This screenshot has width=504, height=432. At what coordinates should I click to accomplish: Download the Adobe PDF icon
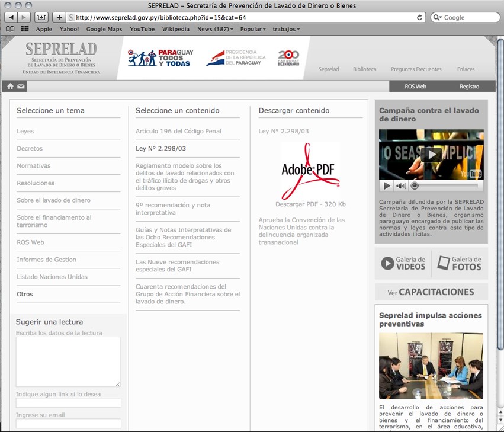(310, 171)
